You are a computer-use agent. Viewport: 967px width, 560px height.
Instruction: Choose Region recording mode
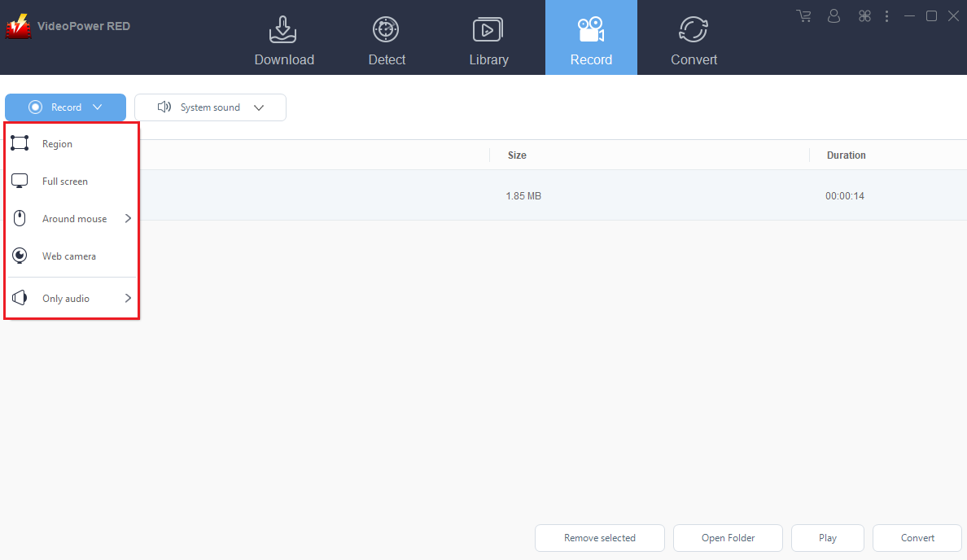(x=72, y=144)
